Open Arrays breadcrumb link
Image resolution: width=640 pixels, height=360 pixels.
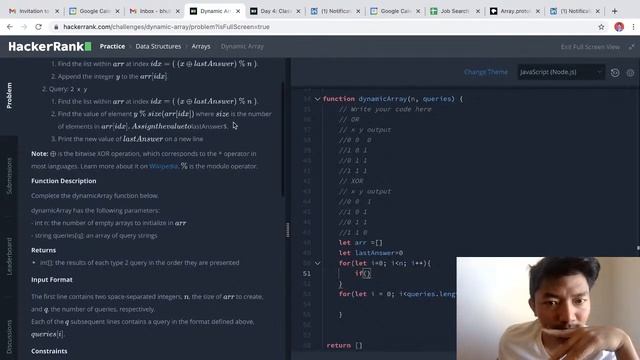pos(201,47)
